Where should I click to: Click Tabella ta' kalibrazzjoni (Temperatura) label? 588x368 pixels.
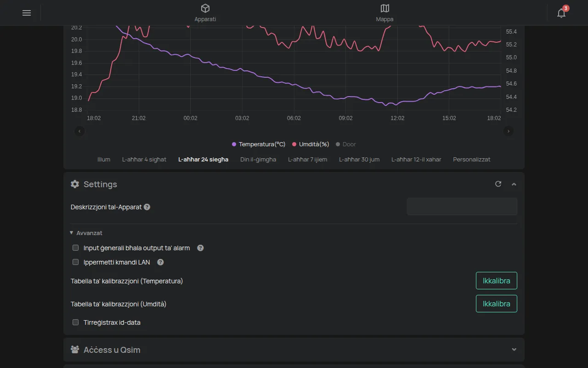(127, 281)
